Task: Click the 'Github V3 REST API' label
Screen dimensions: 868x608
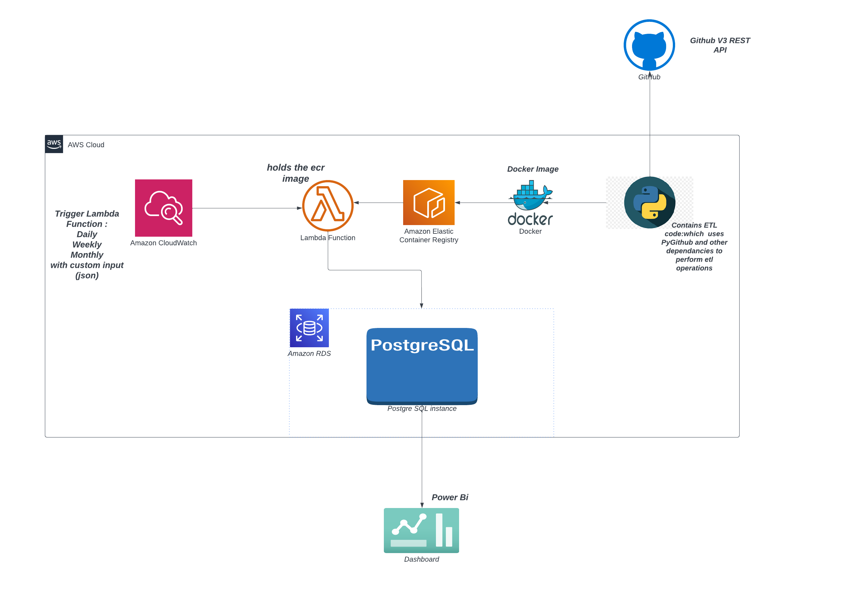Action: (x=719, y=45)
